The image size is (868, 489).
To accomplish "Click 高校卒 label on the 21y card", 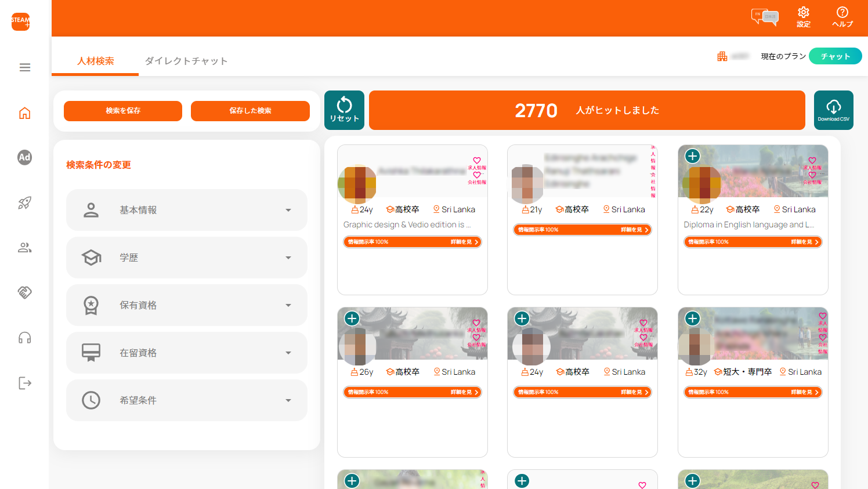I will tap(577, 209).
